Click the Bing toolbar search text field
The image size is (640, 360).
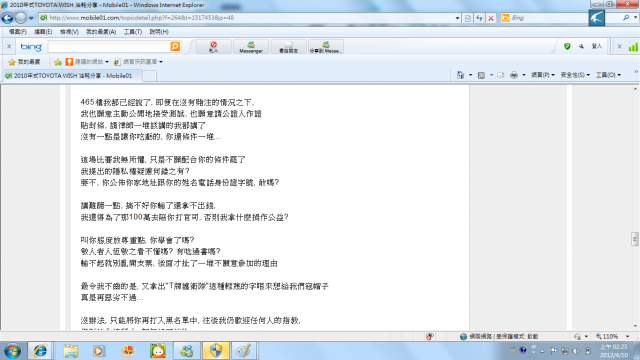(x=109, y=47)
